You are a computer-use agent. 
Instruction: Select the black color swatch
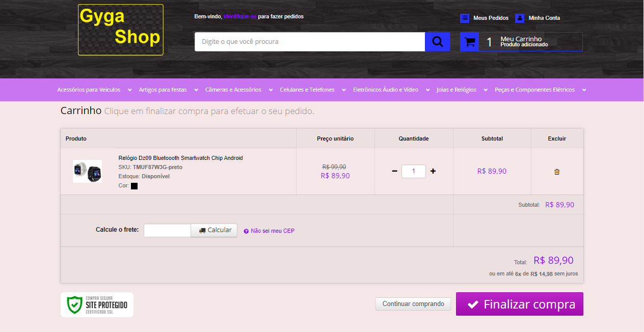coord(135,186)
